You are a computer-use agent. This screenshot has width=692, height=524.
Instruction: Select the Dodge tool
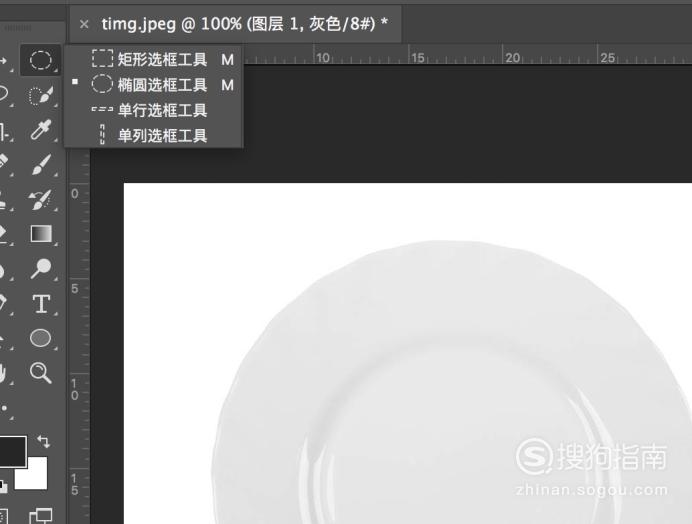pos(41,269)
